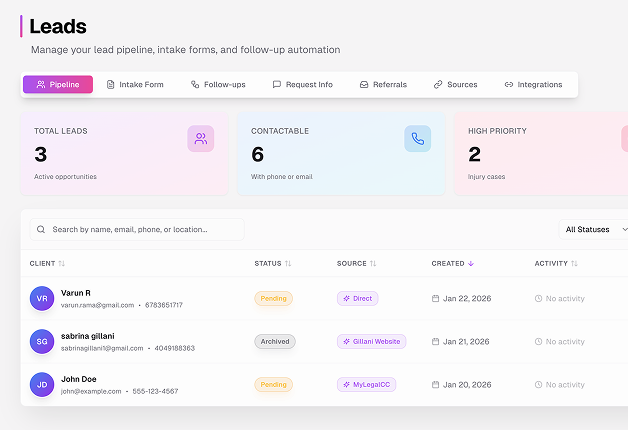Focus the lead search field
The width and height of the screenshot is (628, 430).
click(137, 229)
